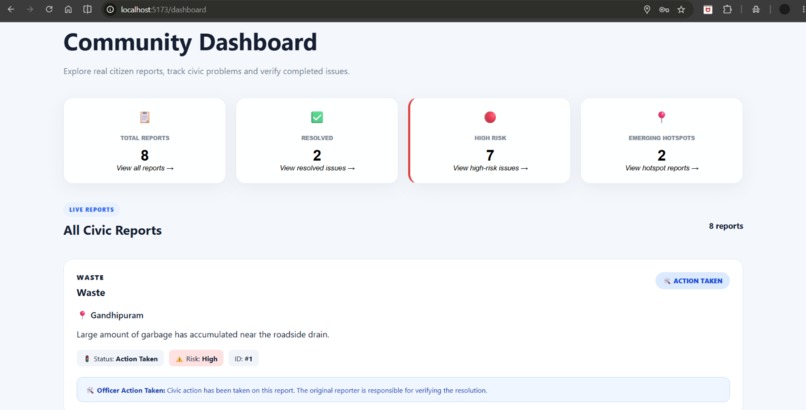Click the EMERGING HOTSPOTS label

[662, 138]
